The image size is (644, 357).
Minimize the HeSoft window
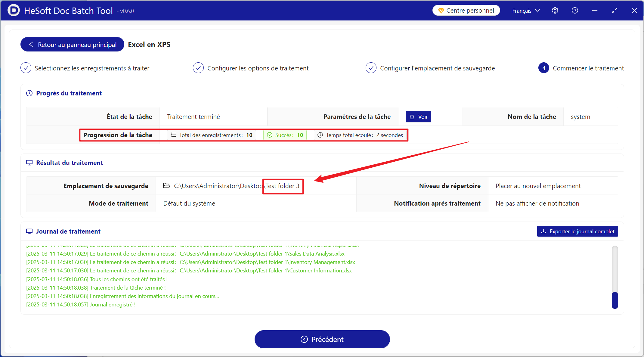[x=595, y=11]
